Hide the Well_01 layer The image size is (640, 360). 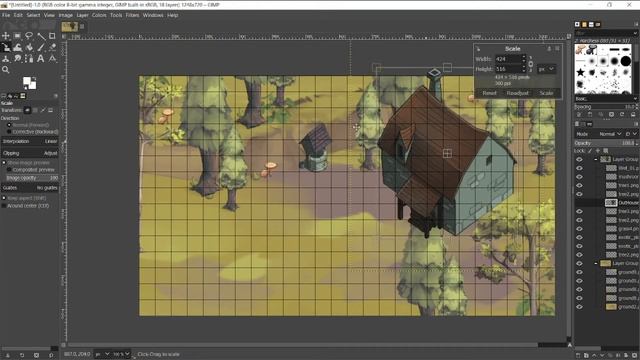[x=579, y=168]
